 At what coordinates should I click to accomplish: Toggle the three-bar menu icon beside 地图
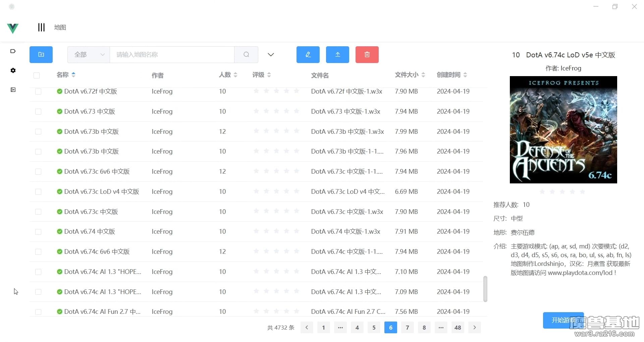[41, 27]
